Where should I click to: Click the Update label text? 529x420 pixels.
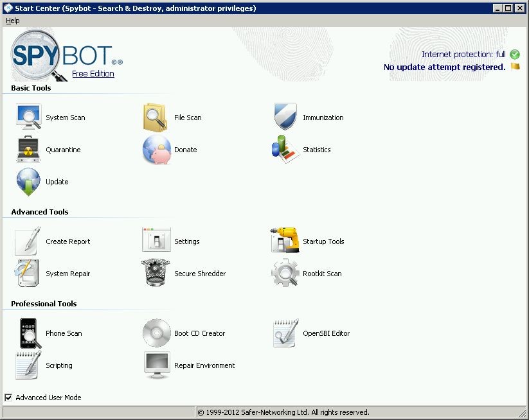[x=57, y=182]
